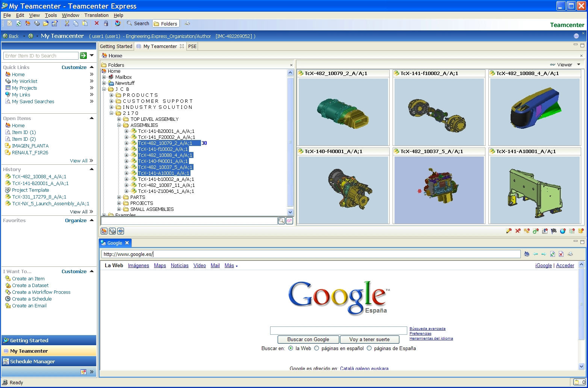588x388 pixels.
Task: Click the checkered flag icon in viewer toolbar
Action: click(x=553, y=231)
